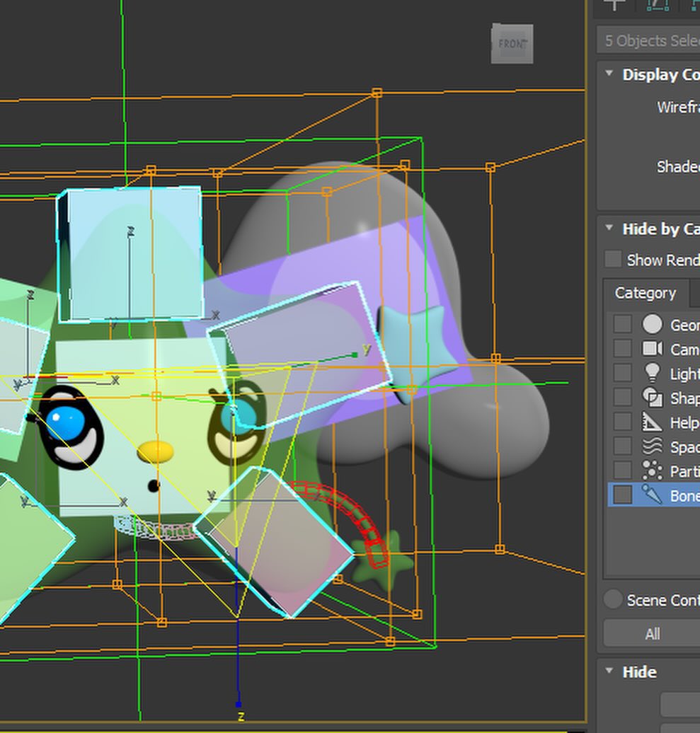Collapse the Hide rollout
This screenshot has height=733, width=700.
coord(609,671)
